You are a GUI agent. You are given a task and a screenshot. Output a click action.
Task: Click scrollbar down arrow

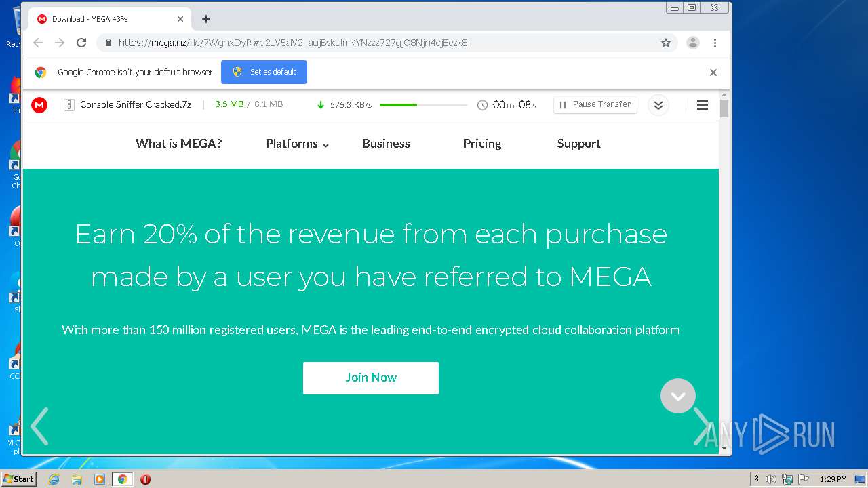[x=724, y=448]
